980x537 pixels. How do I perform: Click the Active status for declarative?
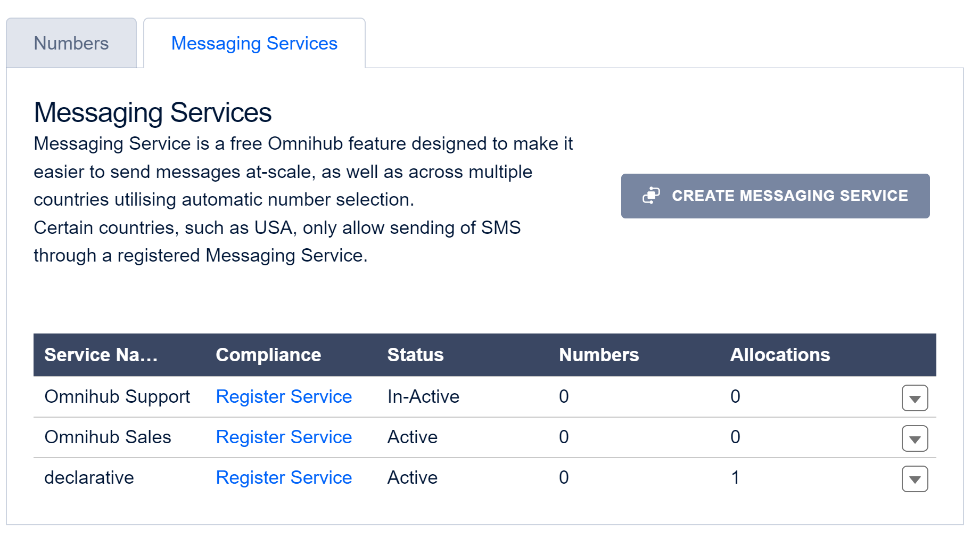coord(413,477)
